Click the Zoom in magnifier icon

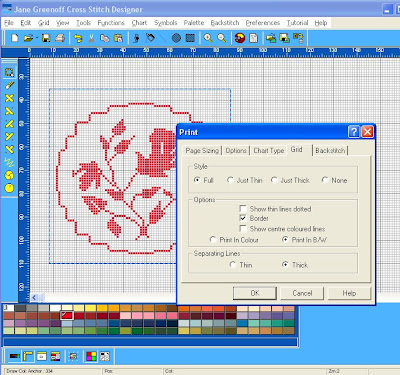(208, 38)
